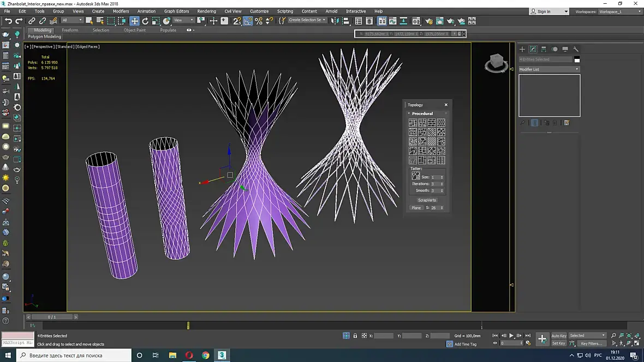Toggle the Selection Lock padlock

point(355,336)
